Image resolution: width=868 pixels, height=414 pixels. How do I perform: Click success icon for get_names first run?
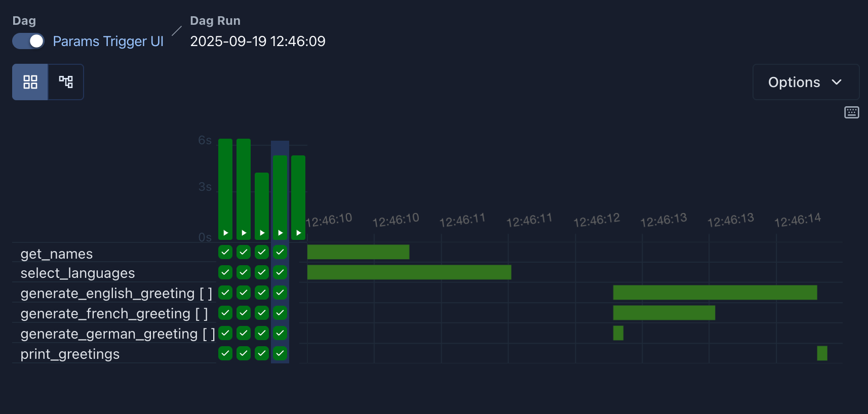click(x=225, y=252)
